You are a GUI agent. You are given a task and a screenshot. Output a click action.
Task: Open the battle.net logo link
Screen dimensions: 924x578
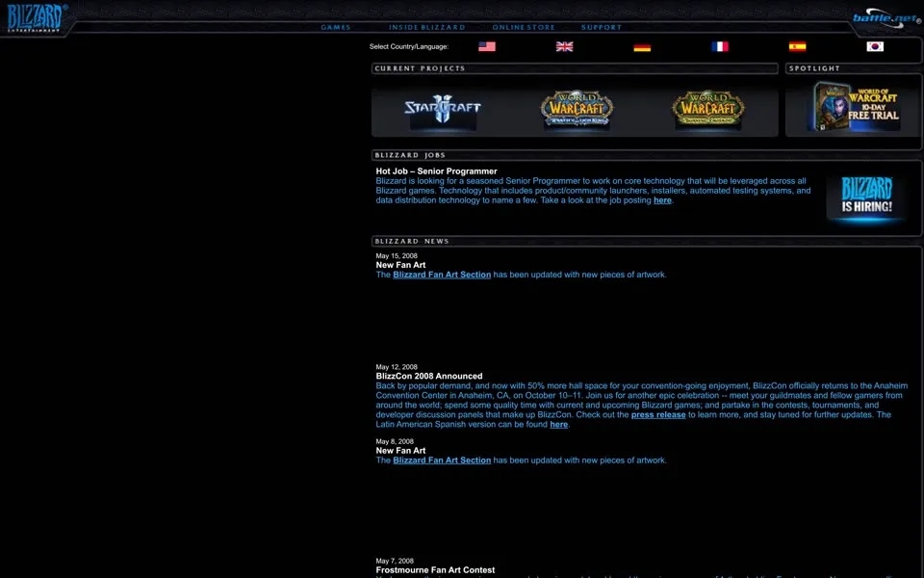[x=885, y=17]
